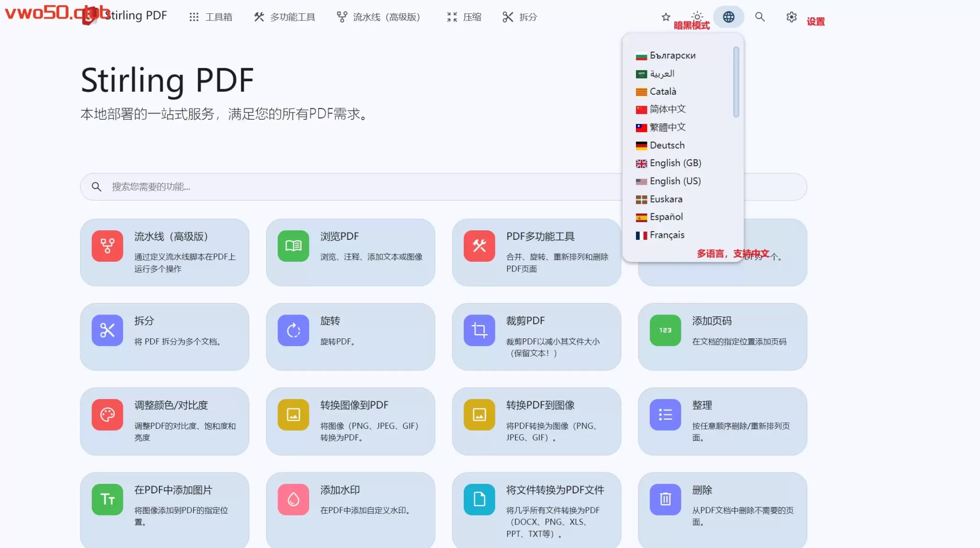Image resolution: width=980 pixels, height=548 pixels.
Task: Select Deutsch in language list
Action: [x=667, y=145]
